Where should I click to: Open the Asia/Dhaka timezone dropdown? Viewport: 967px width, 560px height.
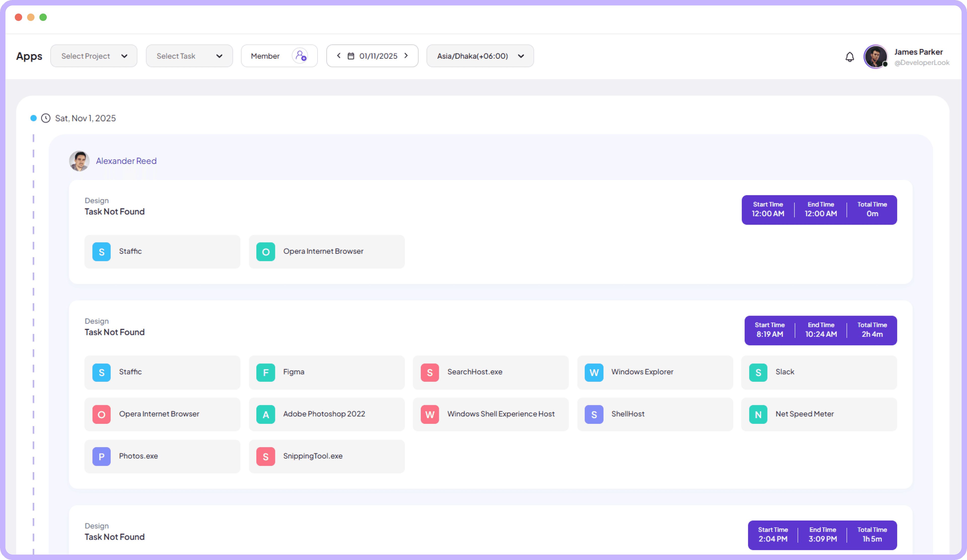point(480,56)
